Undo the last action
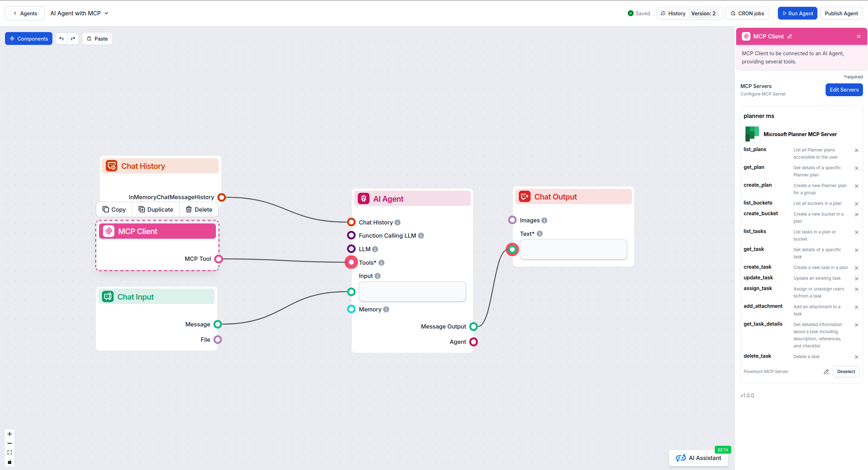 tap(61, 38)
